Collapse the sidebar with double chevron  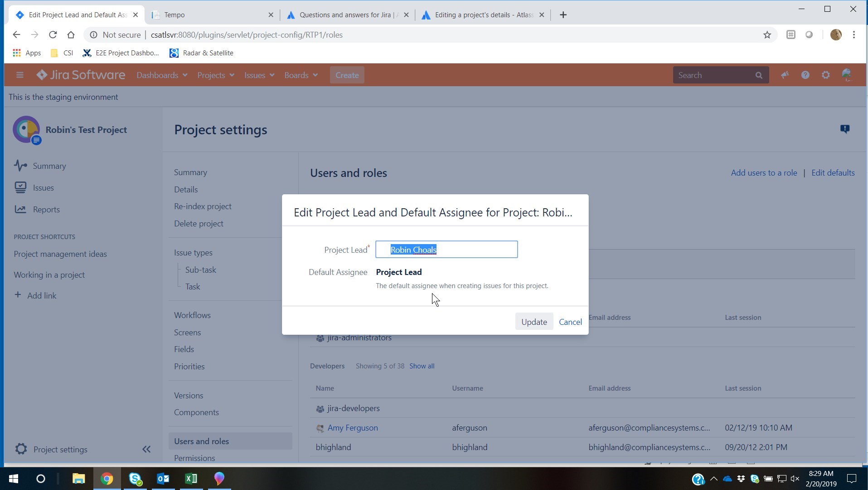[146, 449]
